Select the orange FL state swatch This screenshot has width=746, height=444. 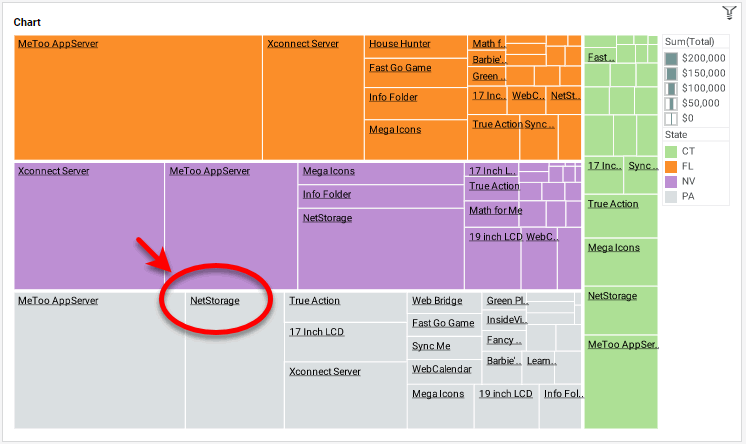coord(671,166)
